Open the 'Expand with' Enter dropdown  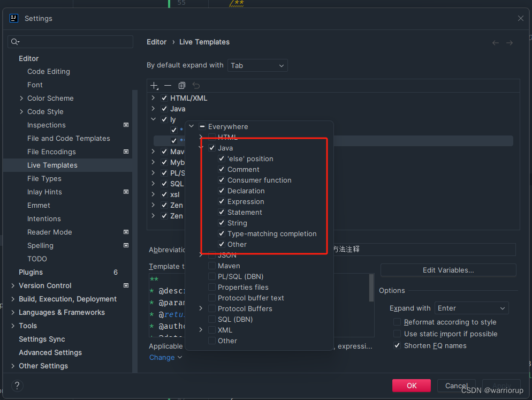click(x=472, y=308)
